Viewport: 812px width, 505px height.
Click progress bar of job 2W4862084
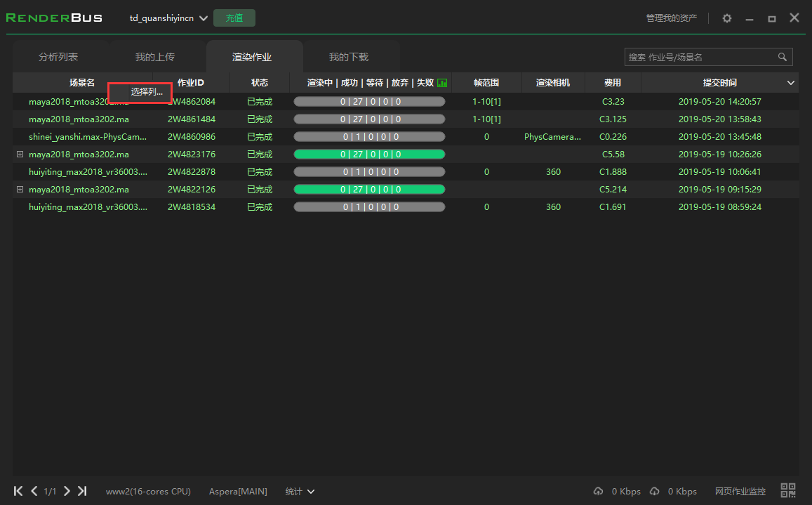(x=369, y=102)
